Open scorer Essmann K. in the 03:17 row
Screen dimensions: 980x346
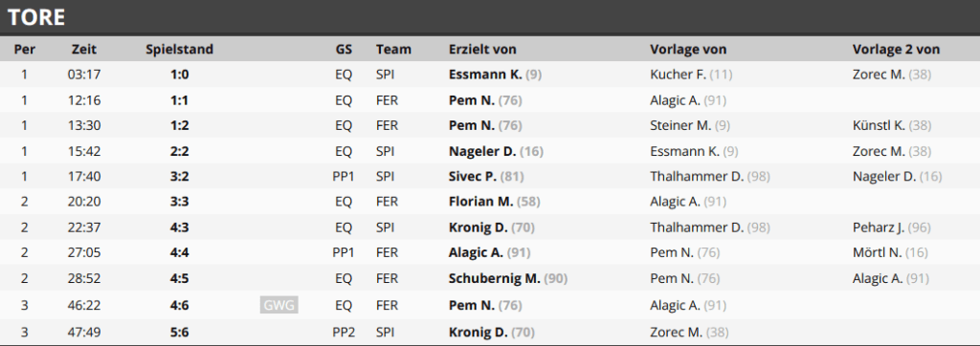tap(495, 75)
